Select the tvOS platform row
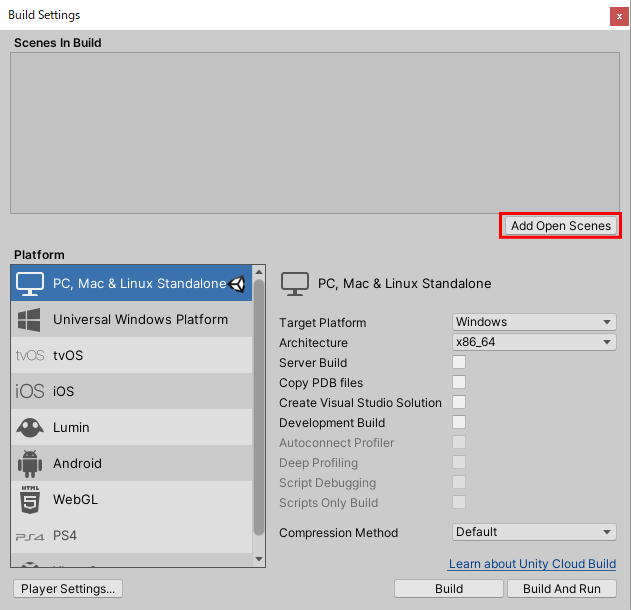This screenshot has height=610, width=631. (x=132, y=355)
